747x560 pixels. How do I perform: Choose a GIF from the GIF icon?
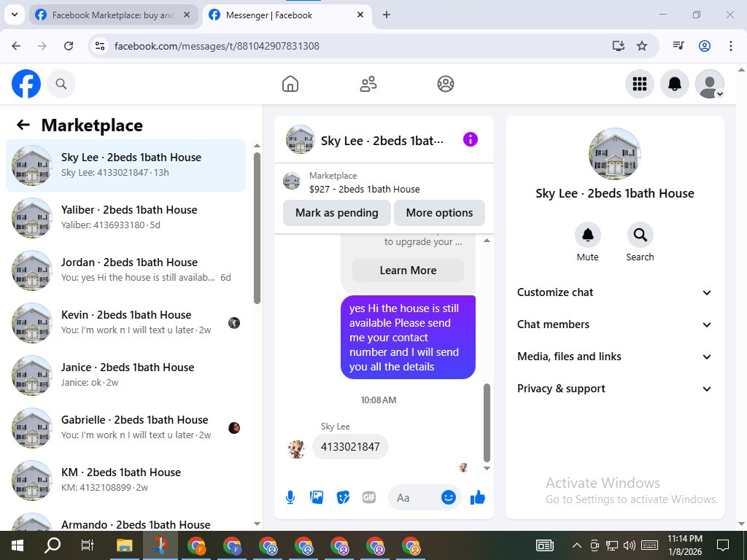click(x=368, y=497)
